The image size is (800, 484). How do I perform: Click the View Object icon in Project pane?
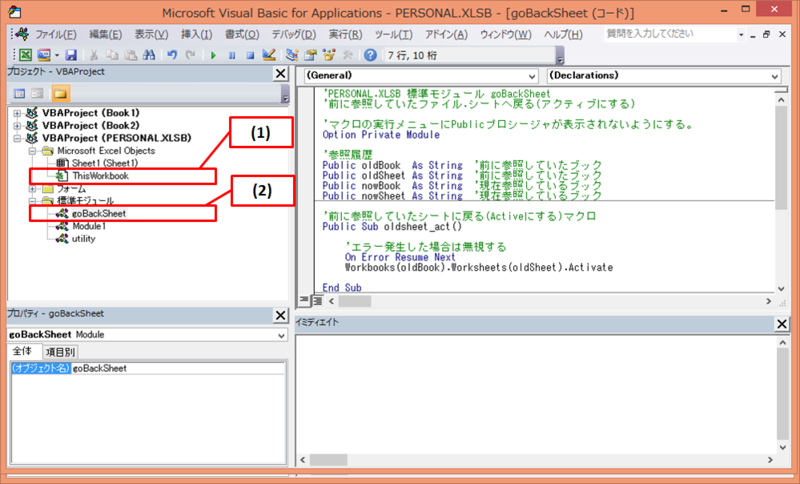tap(38, 93)
